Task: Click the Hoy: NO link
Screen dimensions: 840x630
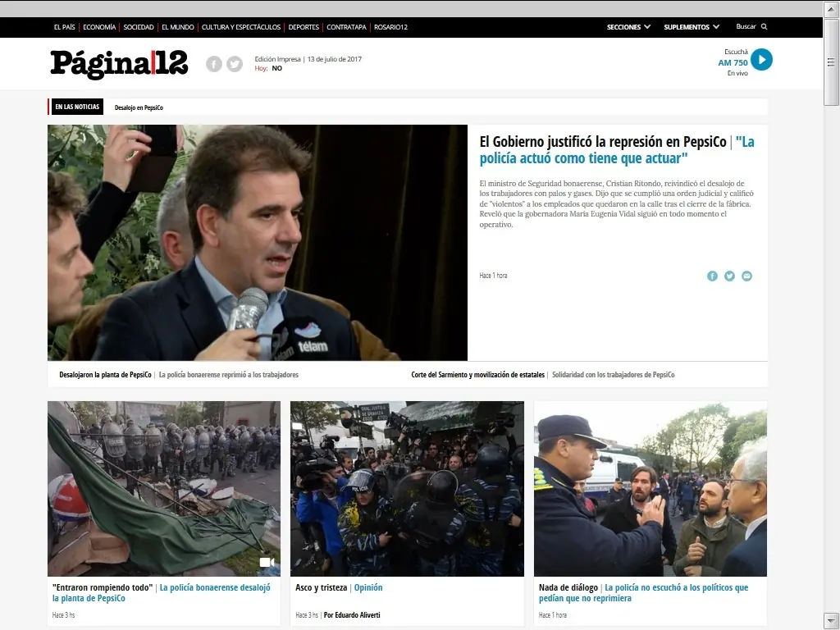Action: (x=268, y=69)
